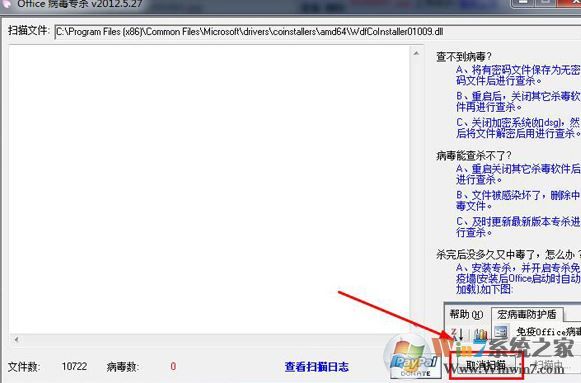The width and height of the screenshot is (581, 383).
Task: Open the 查看扫描日志 scan log link
Action: pyautogui.click(x=316, y=367)
